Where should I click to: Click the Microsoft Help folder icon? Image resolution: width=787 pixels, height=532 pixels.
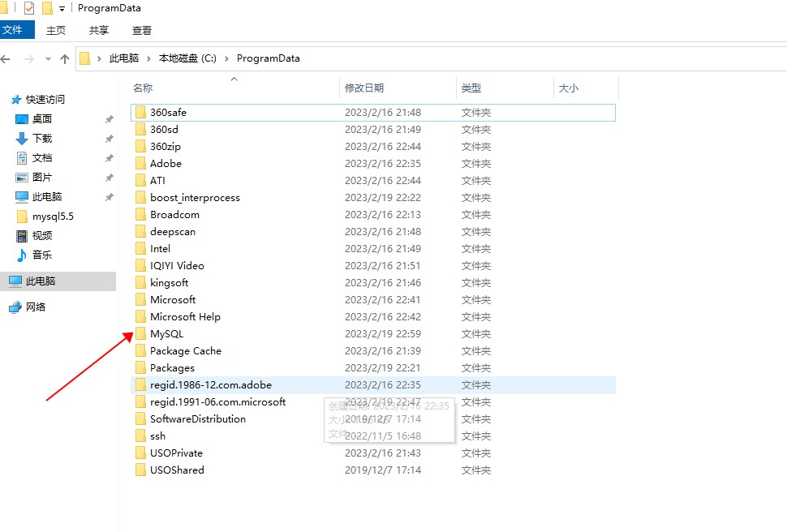(140, 317)
